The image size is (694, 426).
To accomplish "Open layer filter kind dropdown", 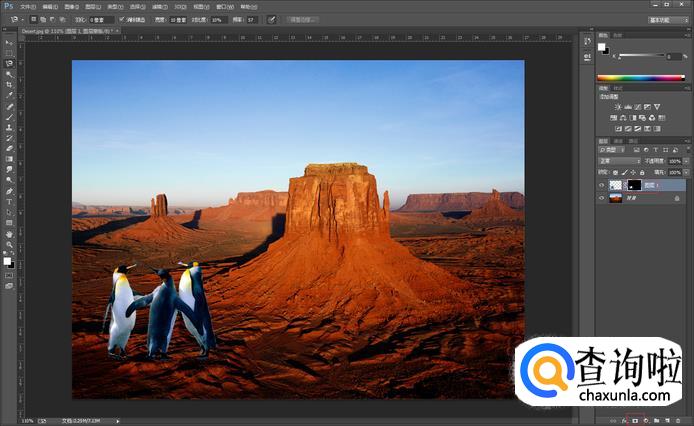I will pyautogui.click(x=613, y=150).
